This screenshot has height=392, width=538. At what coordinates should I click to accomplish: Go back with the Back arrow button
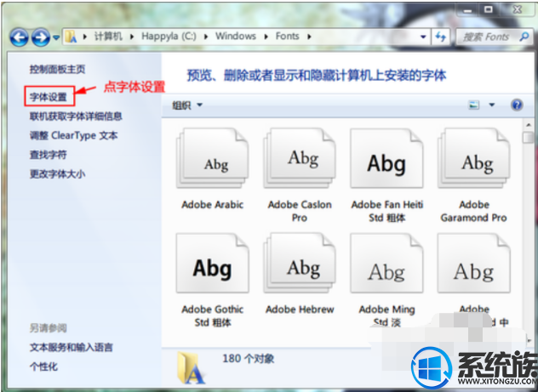[x=19, y=37]
